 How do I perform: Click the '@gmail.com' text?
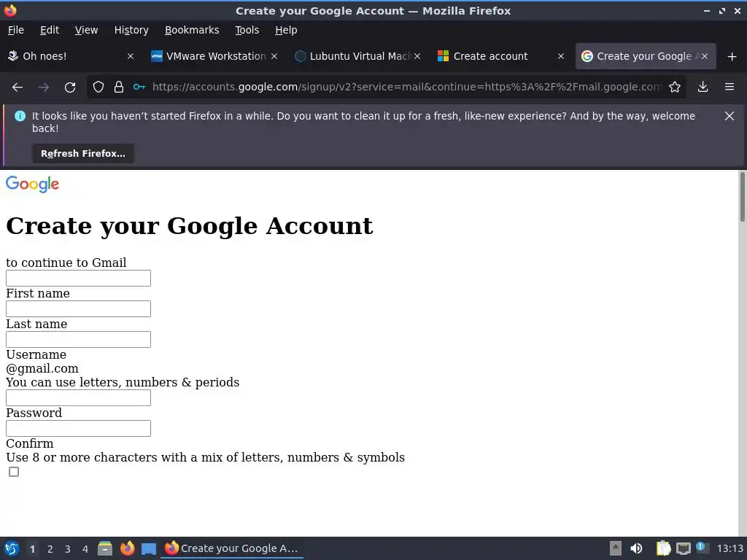tap(42, 368)
